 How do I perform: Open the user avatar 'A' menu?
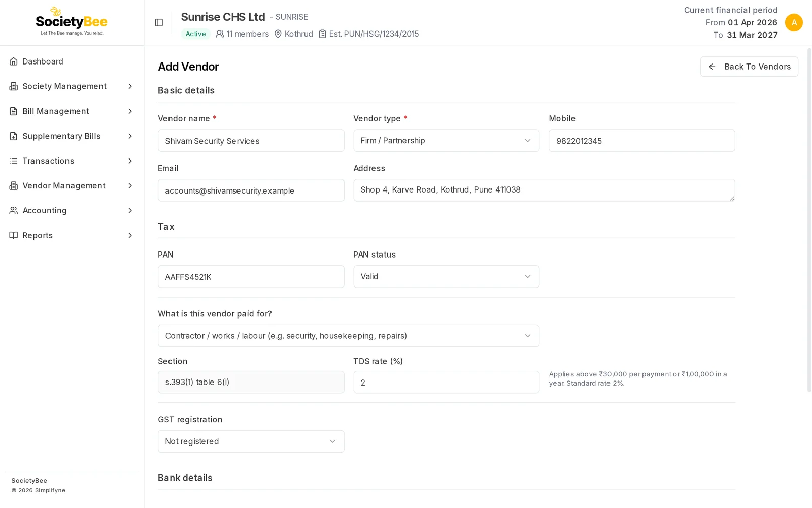(x=794, y=22)
